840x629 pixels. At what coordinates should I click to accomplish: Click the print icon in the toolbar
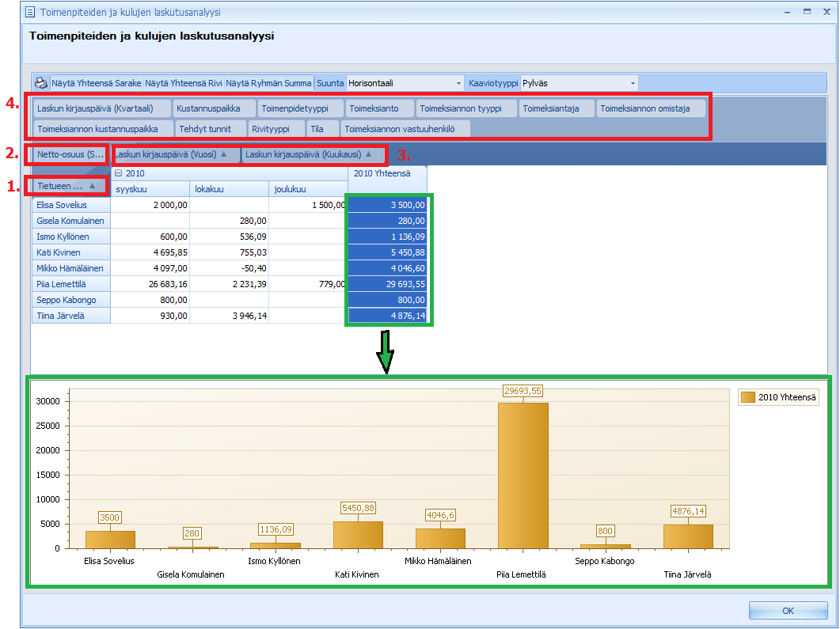coord(40,84)
